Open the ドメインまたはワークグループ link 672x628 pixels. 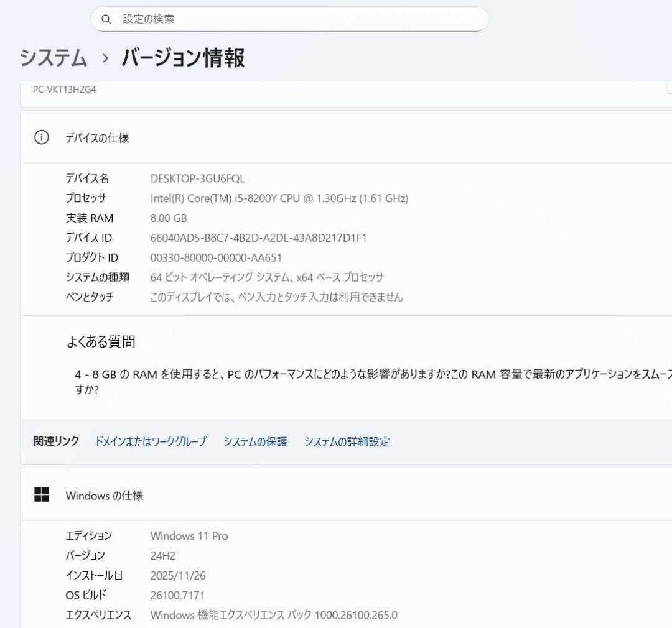(151, 441)
